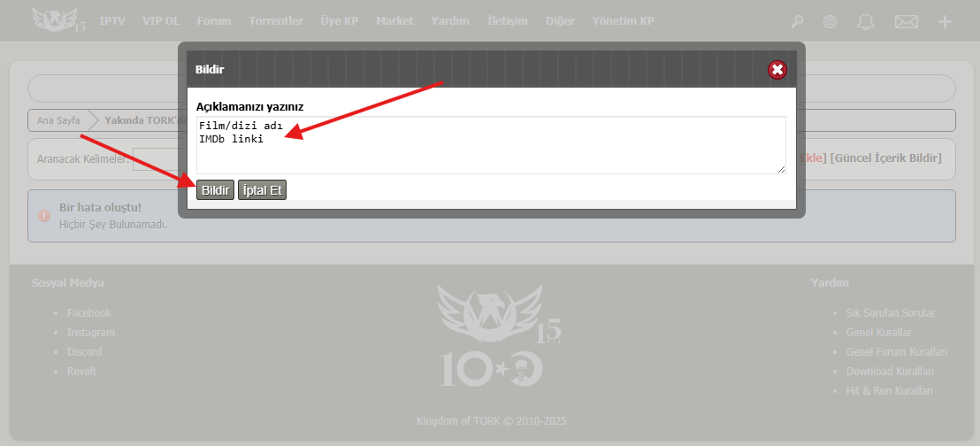Open the Genel Kurallar link
This screenshot has height=446, width=980.
[x=879, y=332]
